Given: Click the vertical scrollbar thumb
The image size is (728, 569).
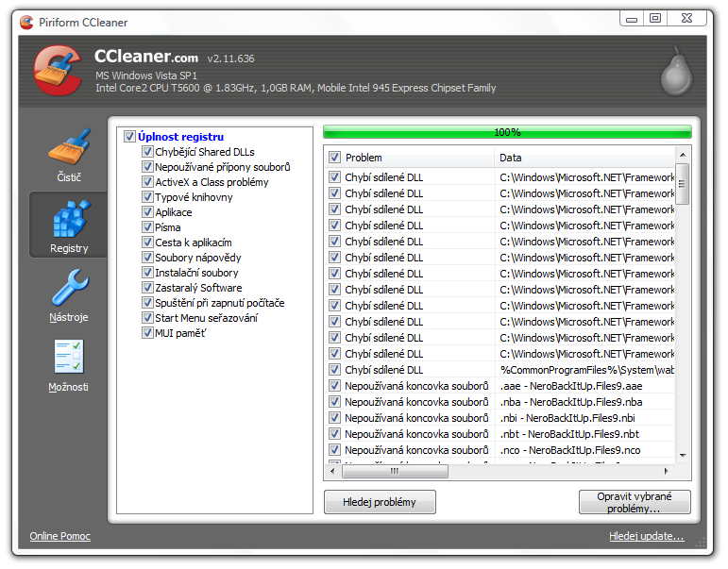Looking at the screenshot, I should point(683,184).
